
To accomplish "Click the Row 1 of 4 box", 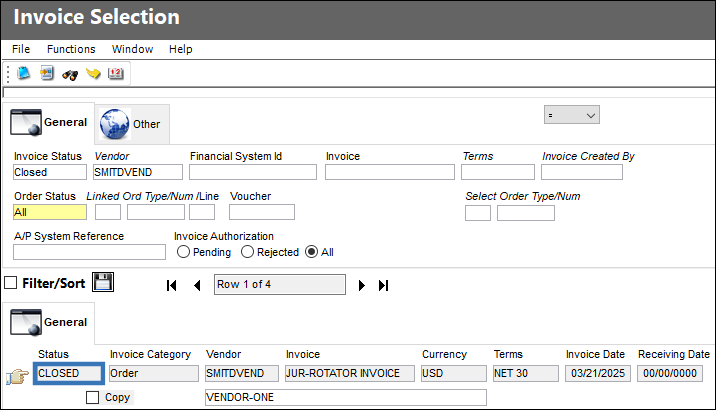I will click(x=280, y=284).
